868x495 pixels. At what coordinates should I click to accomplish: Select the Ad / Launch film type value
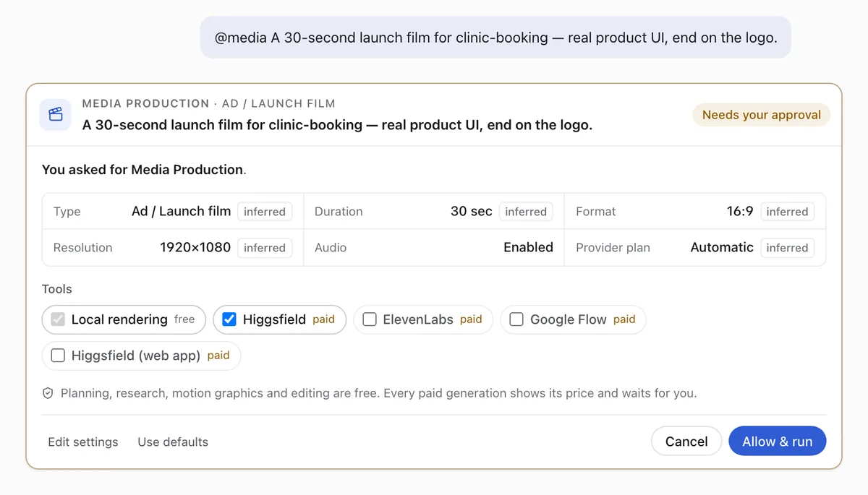pyautogui.click(x=182, y=212)
